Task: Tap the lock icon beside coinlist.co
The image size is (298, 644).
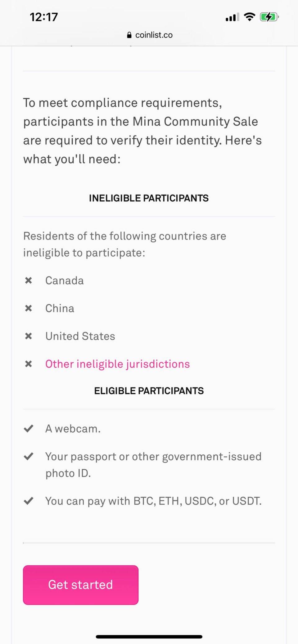Action: (129, 35)
